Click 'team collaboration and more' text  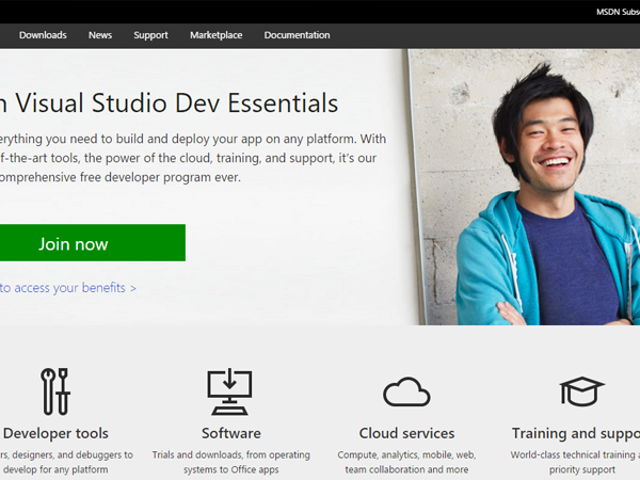[x=407, y=469]
